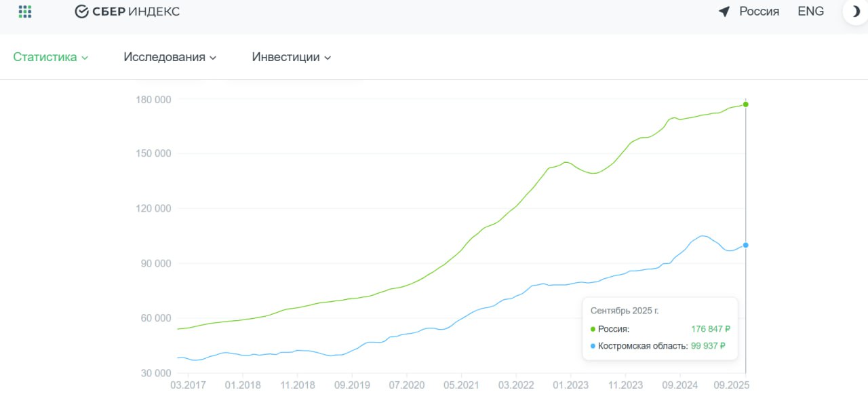Click the green Россия legend dot in tooltip
Screen dimensions: 868x405
(x=593, y=329)
